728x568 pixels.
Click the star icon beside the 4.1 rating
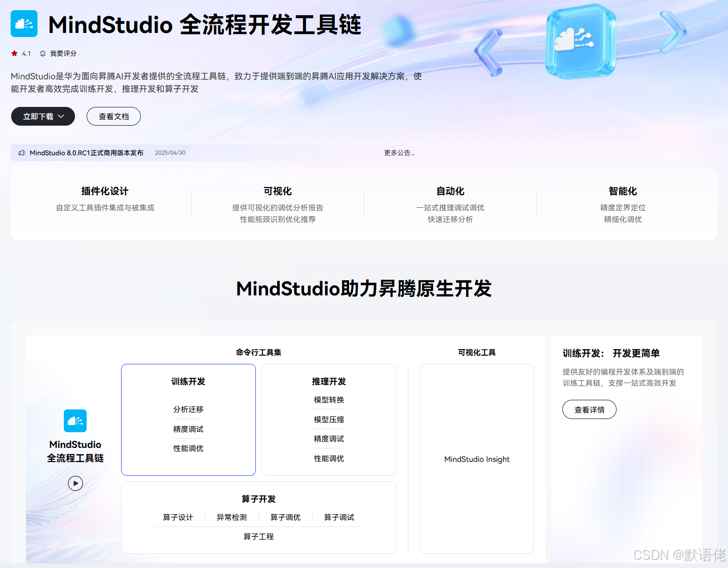point(14,53)
